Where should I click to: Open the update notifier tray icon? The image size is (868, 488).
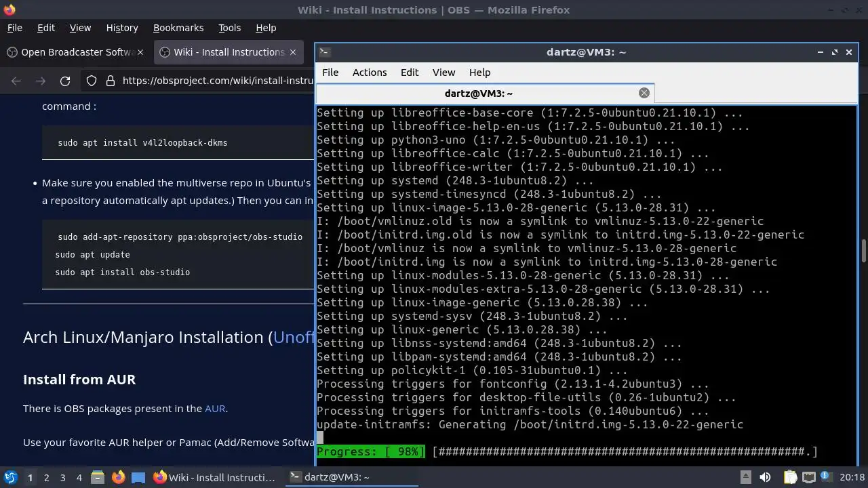827,477
